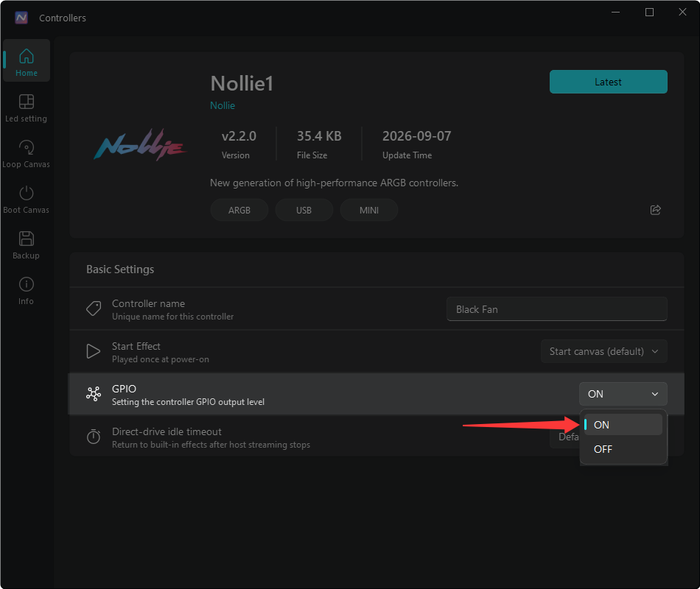Click the Nollie brand logo image

tap(140, 144)
